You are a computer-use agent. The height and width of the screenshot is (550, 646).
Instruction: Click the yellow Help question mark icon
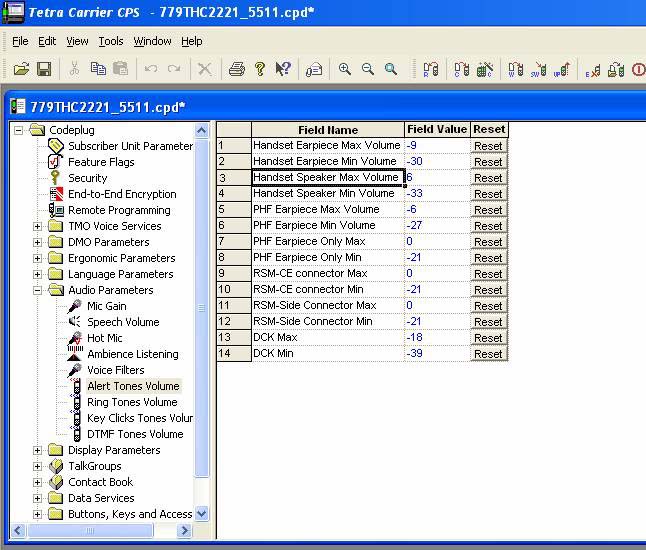260,69
